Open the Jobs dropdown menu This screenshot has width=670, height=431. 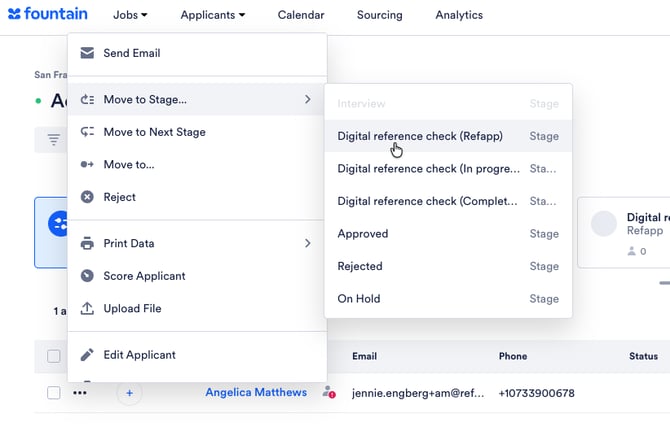click(130, 15)
